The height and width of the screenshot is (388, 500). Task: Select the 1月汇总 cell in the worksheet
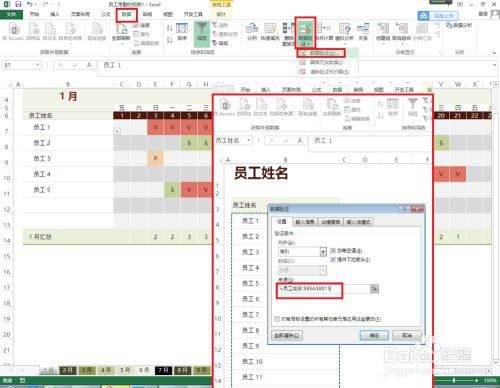[x=68, y=237]
